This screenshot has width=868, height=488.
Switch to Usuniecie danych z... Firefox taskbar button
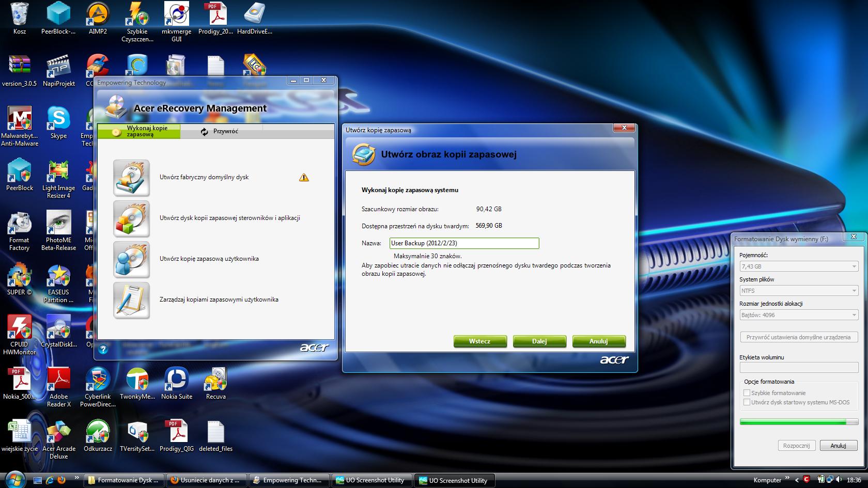coord(207,480)
